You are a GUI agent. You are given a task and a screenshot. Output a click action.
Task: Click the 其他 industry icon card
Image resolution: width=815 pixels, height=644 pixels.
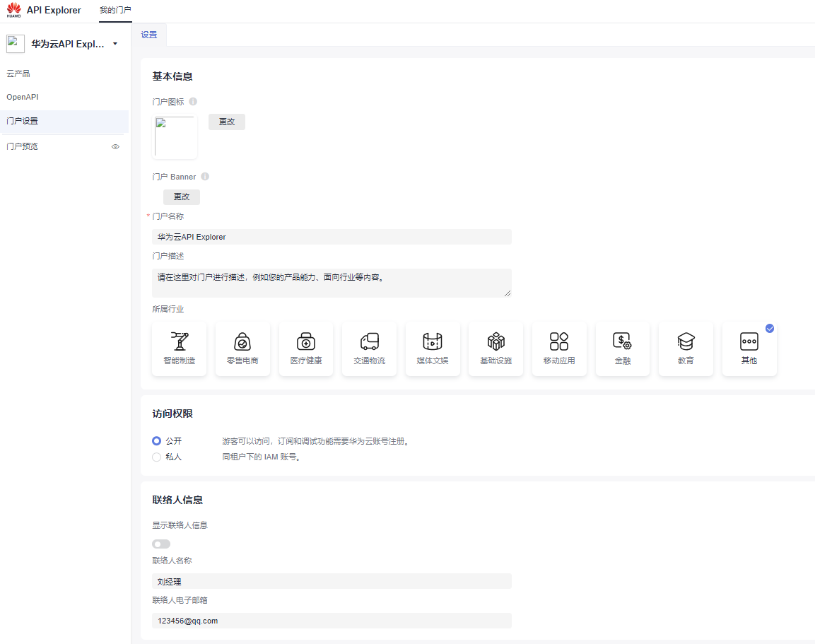(749, 349)
